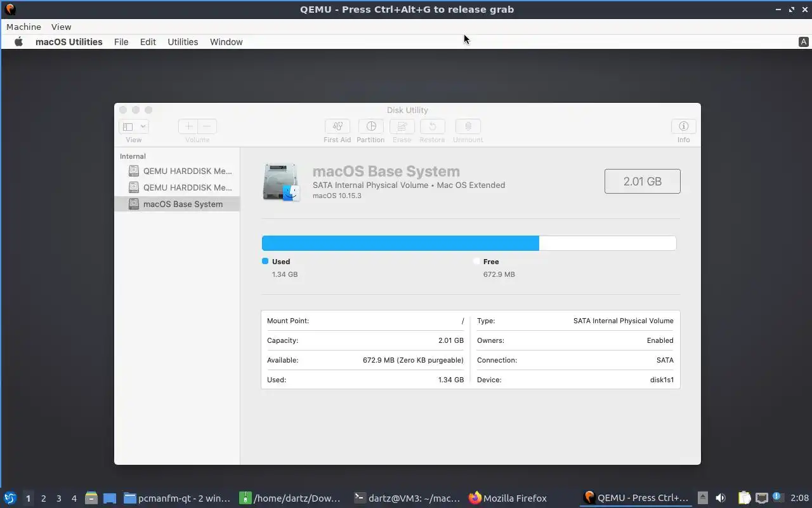This screenshot has width=812, height=508.
Task: Click the disk1s1 device value
Action: tap(662, 380)
